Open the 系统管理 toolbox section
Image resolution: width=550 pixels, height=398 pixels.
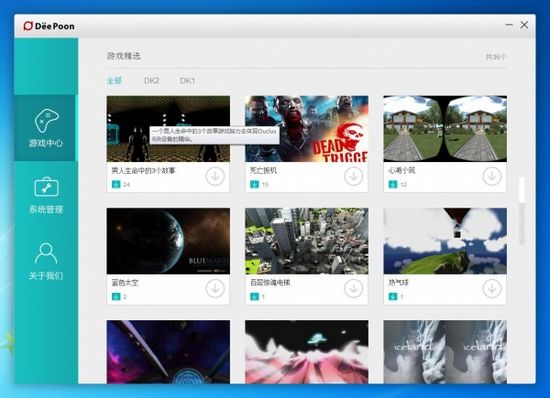(46, 195)
